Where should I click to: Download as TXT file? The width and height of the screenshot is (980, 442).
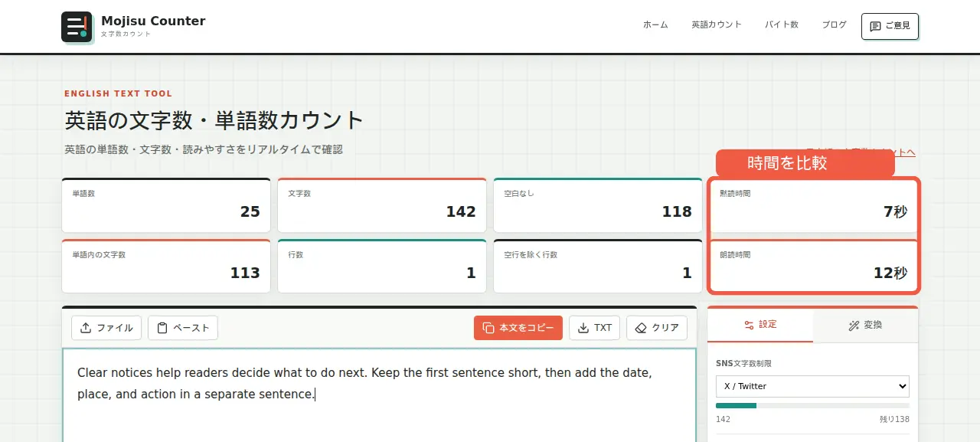595,328
